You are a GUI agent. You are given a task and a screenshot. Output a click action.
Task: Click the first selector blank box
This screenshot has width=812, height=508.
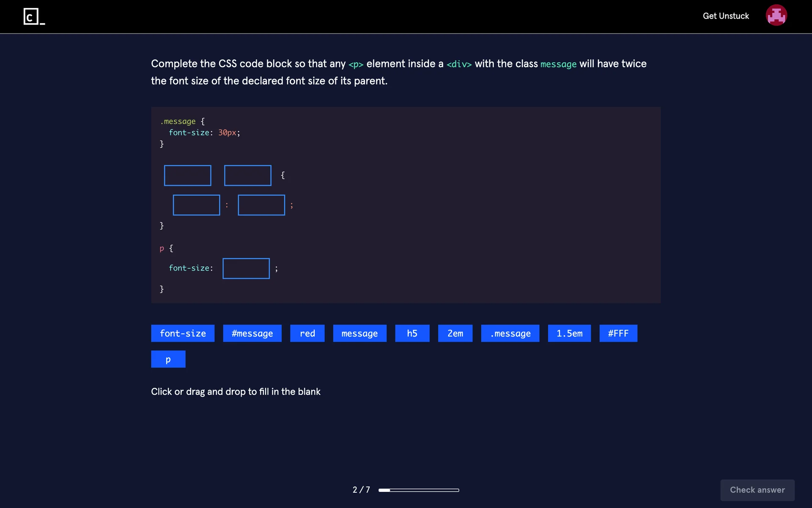187,175
